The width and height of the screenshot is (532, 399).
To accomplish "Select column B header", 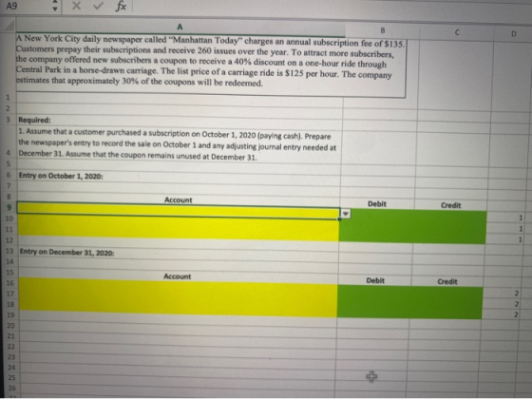I will [382, 30].
